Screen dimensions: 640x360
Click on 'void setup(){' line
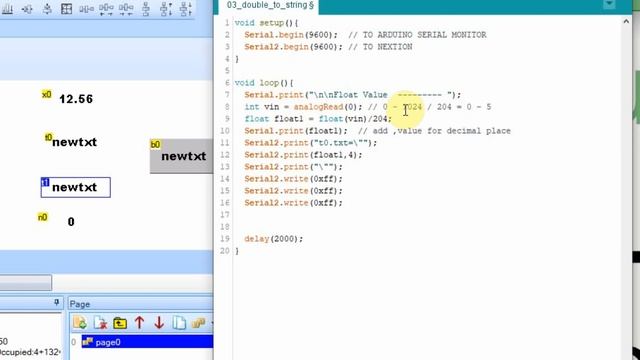click(266, 23)
